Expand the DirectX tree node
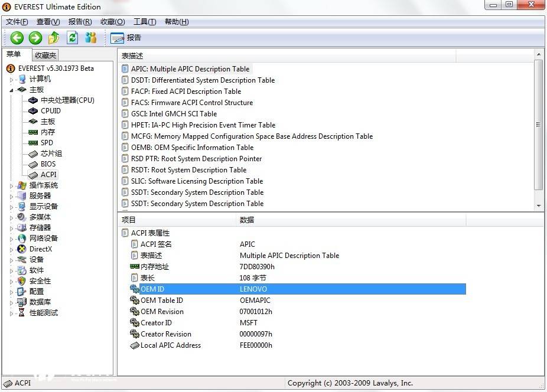The image size is (547, 392). click(x=11, y=249)
